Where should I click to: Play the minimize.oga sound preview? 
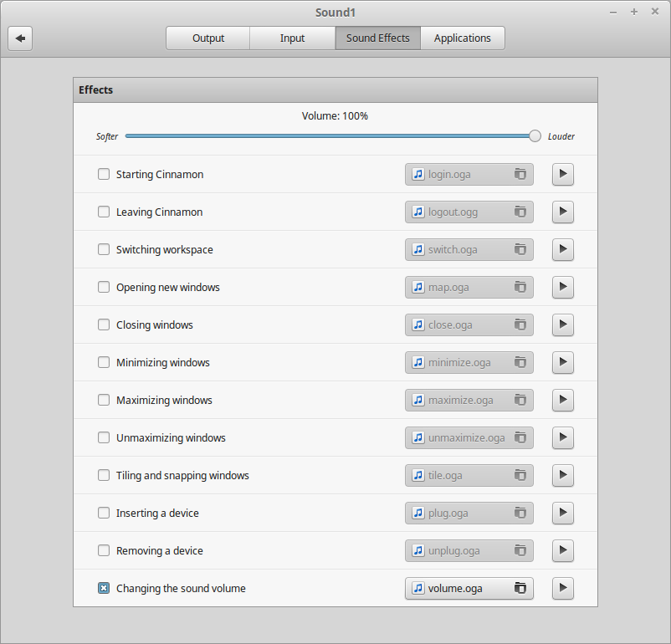pyautogui.click(x=563, y=362)
